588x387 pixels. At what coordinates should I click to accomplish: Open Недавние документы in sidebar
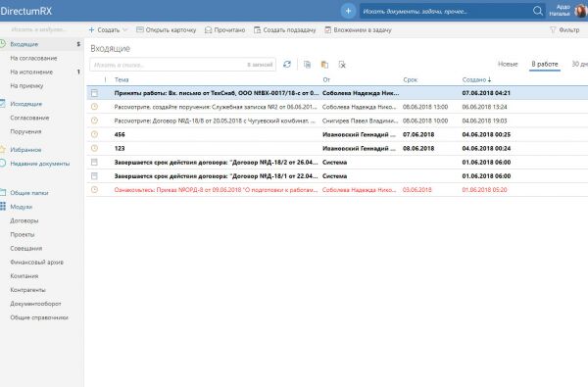(x=40, y=163)
